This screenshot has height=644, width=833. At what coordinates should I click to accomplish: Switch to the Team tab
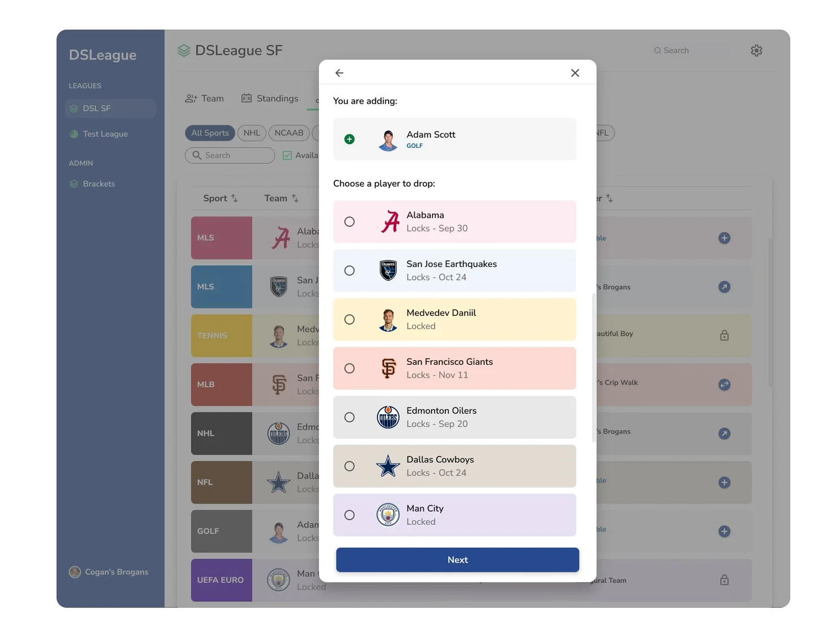click(204, 98)
